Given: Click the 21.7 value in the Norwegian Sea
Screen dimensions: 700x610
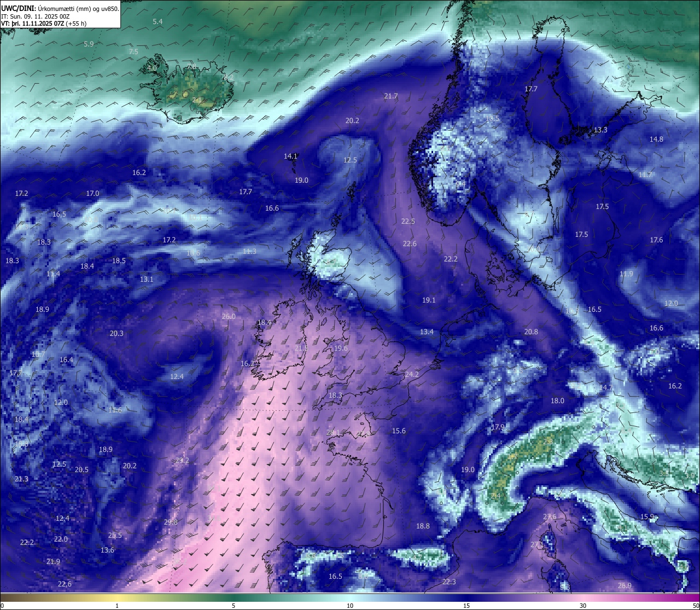Looking at the screenshot, I should (390, 96).
